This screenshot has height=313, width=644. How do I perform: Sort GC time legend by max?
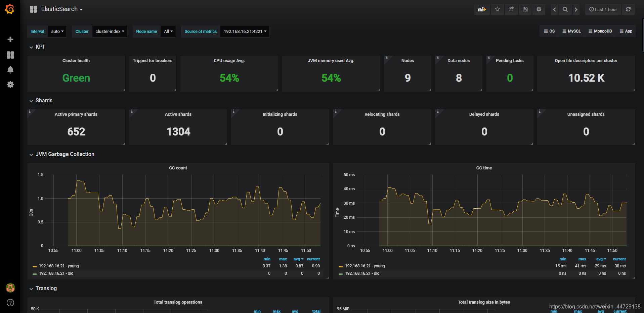coord(582,259)
